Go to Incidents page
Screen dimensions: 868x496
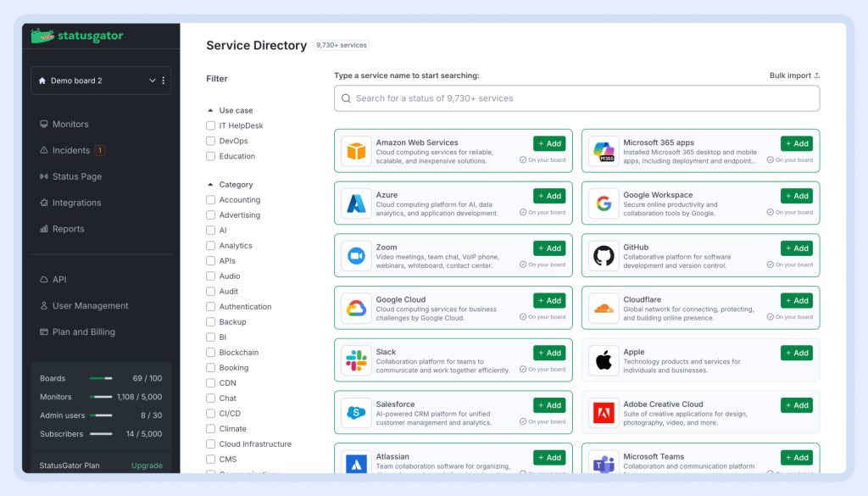70,150
